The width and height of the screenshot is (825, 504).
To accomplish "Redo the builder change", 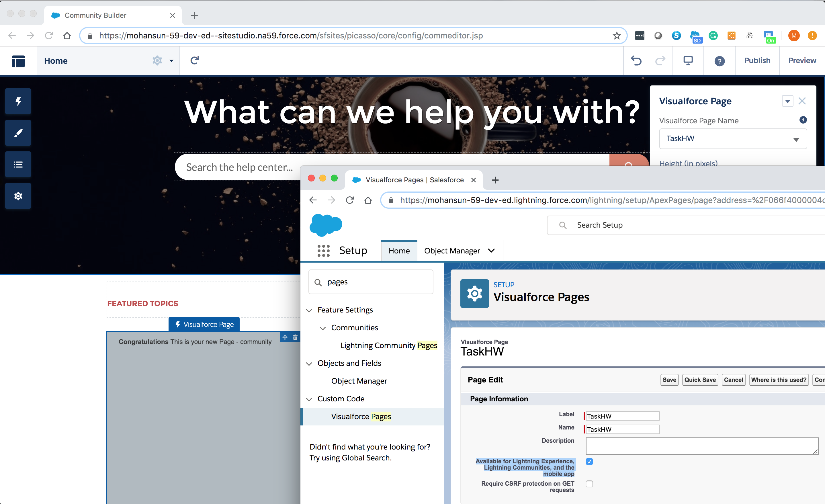I will [x=660, y=60].
